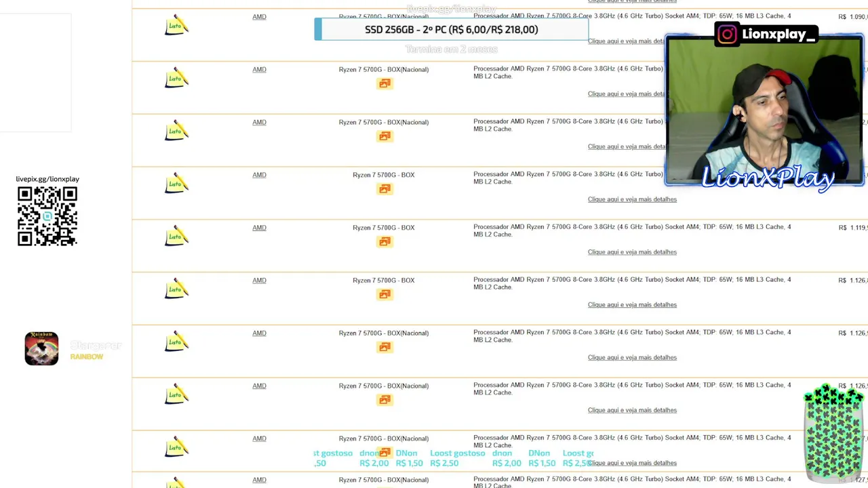Open AMD link in 'Ryzen 7 5700G - BOX' R$ 1.126 row

pos(259,281)
